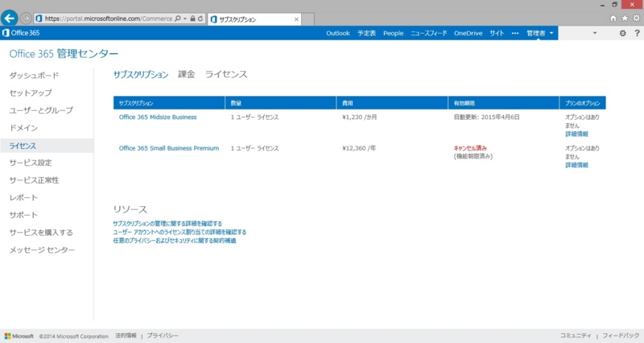Expand the user account dropdown arrow
The width and height of the screenshot is (644, 343).
pyautogui.click(x=594, y=33)
